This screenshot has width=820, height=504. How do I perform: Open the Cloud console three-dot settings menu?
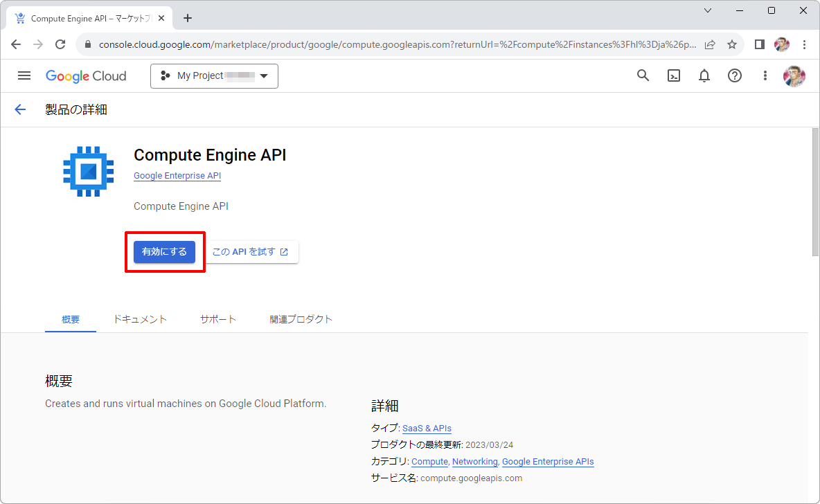click(765, 76)
